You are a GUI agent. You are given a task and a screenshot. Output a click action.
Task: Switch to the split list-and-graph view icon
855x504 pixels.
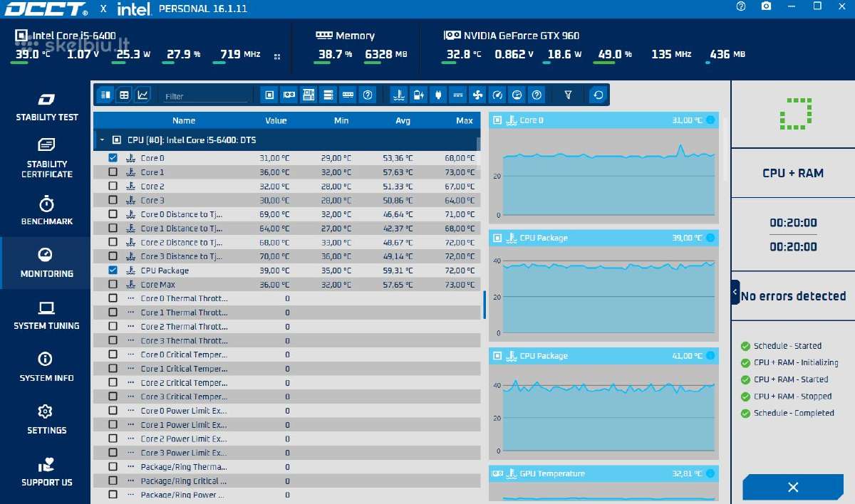(105, 95)
